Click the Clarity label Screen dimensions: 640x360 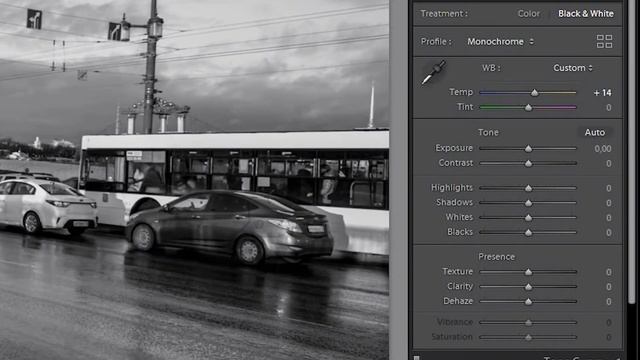[x=460, y=286]
